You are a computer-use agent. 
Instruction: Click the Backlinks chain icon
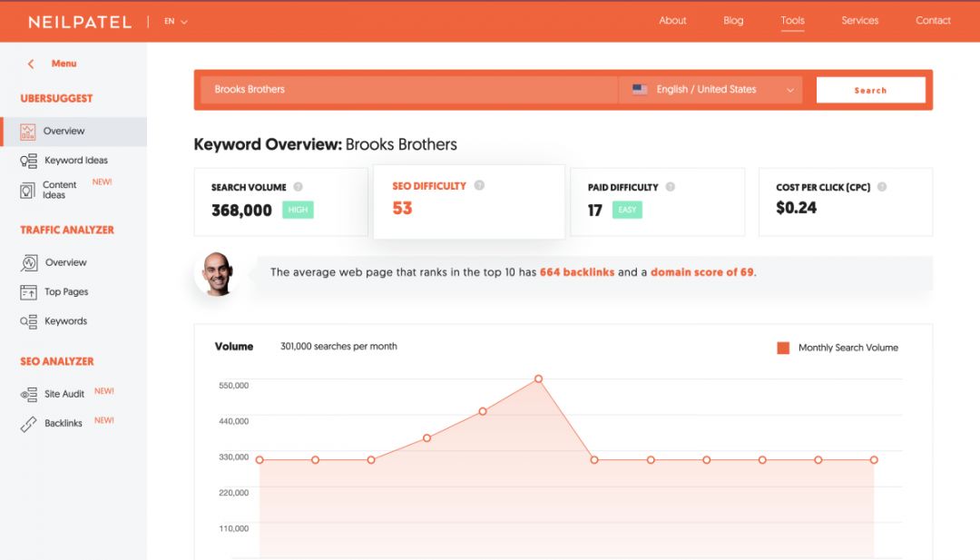pyautogui.click(x=28, y=424)
